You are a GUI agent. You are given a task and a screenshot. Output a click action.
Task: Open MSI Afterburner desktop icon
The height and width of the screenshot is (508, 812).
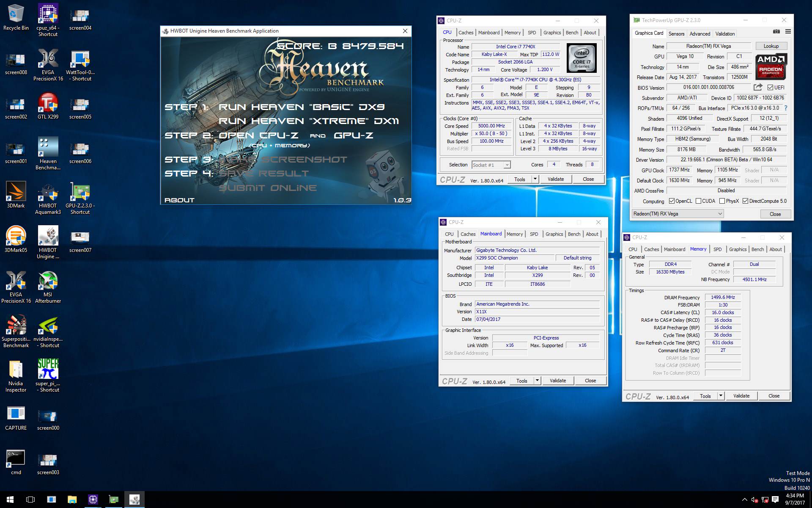point(48,287)
